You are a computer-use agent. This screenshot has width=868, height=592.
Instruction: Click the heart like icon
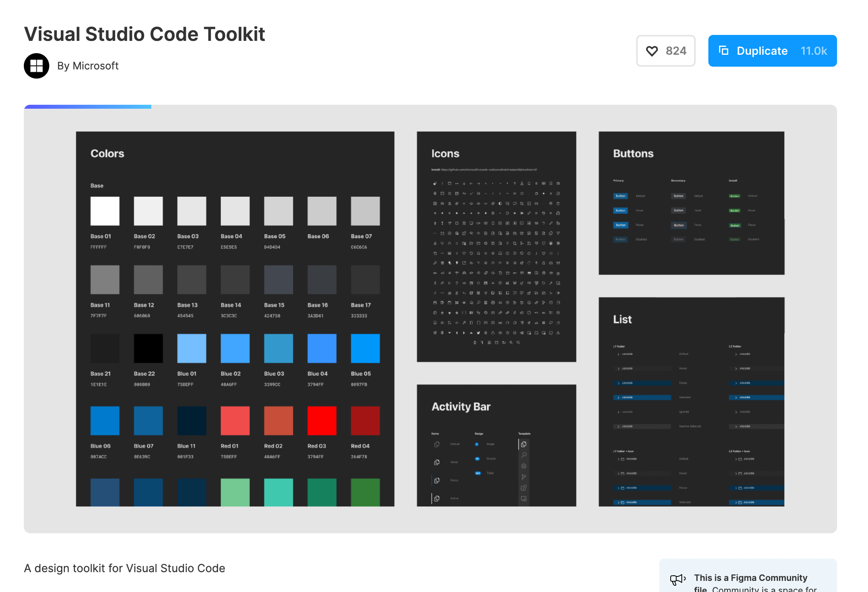[652, 51]
